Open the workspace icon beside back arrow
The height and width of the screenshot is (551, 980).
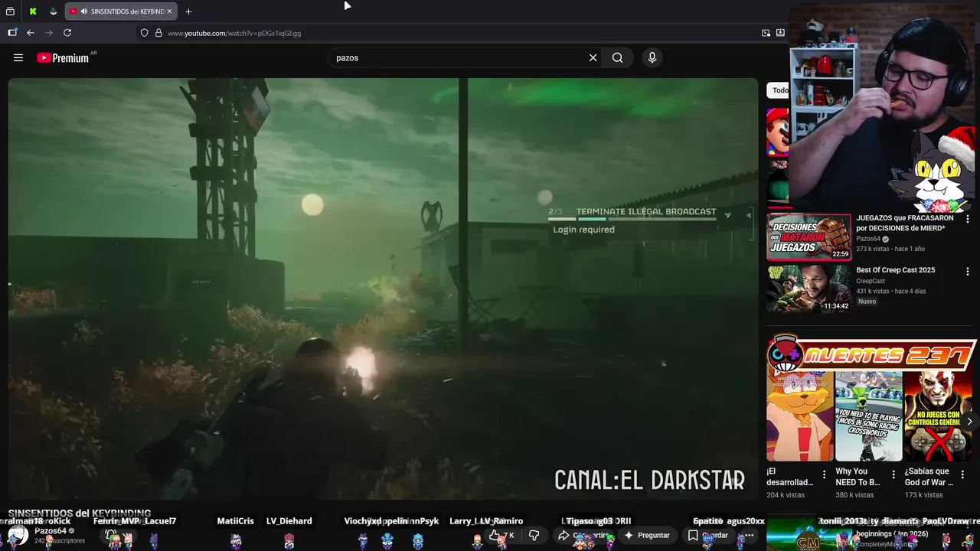tap(12, 33)
